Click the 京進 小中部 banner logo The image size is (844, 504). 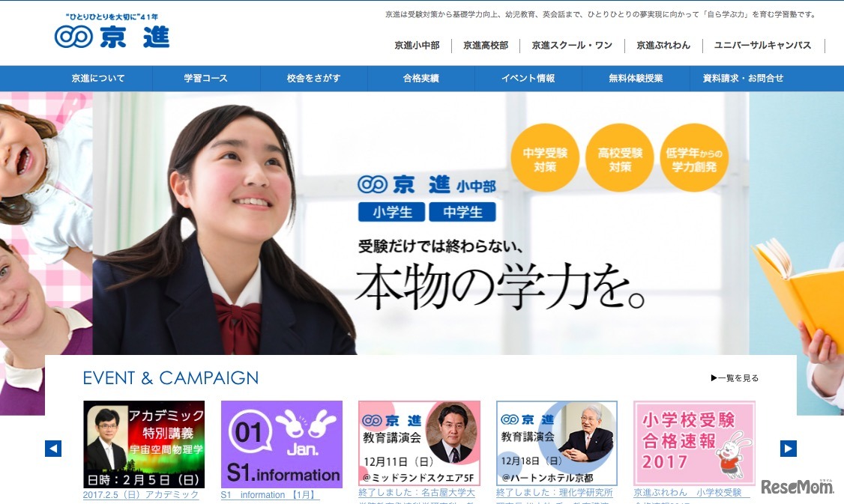426,185
